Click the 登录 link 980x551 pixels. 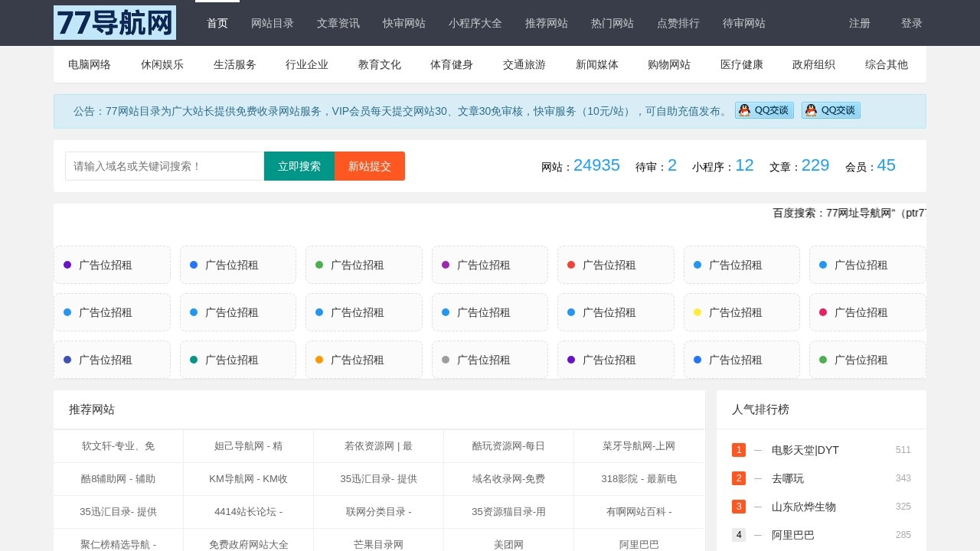(x=912, y=23)
